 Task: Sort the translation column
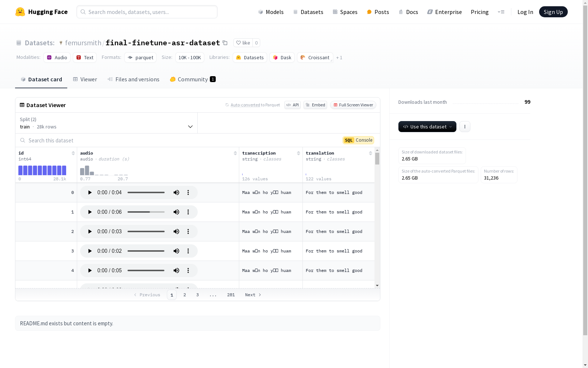coord(370,153)
